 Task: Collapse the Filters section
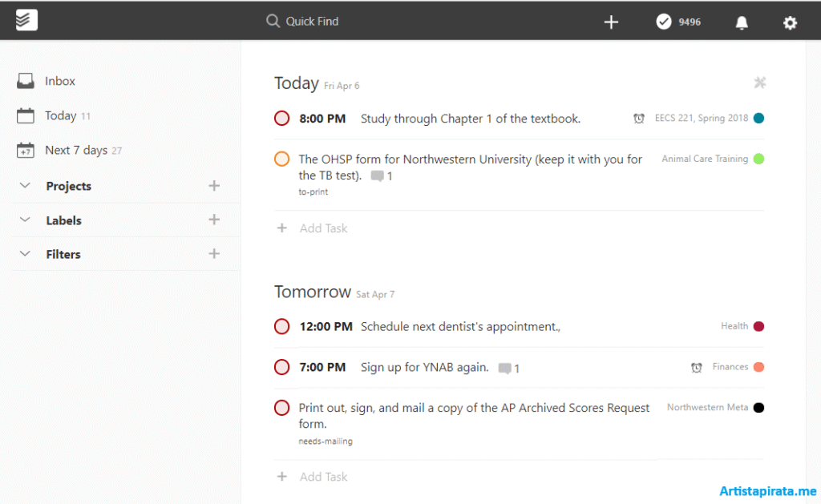coord(23,253)
